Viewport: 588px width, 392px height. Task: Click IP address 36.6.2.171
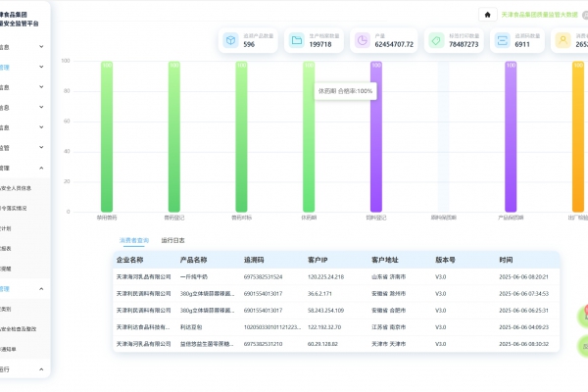coord(319,294)
